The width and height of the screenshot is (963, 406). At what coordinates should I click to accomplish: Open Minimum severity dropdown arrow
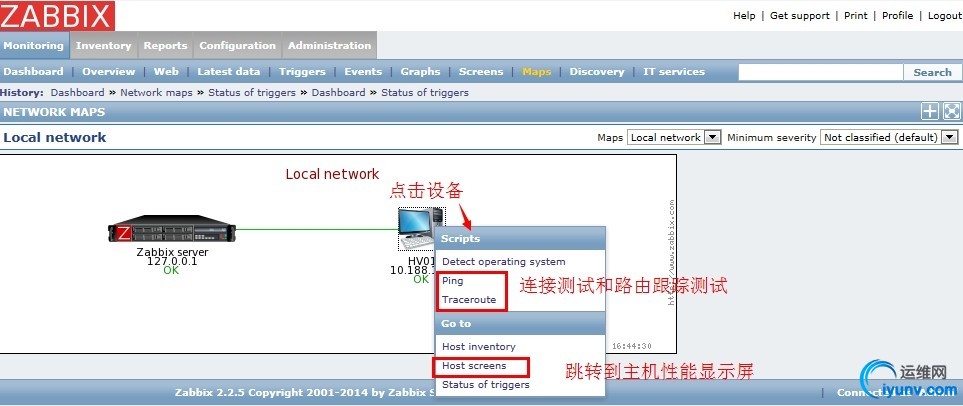(x=950, y=138)
